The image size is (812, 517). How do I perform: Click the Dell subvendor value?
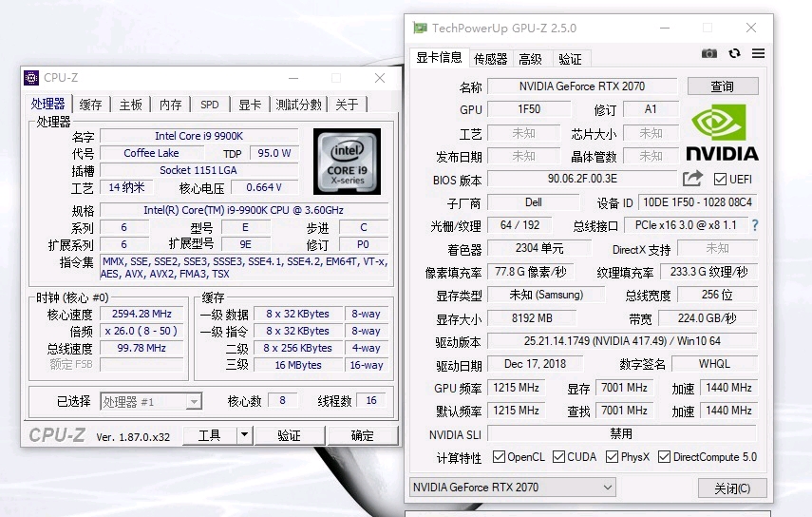pyautogui.click(x=534, y=202)
